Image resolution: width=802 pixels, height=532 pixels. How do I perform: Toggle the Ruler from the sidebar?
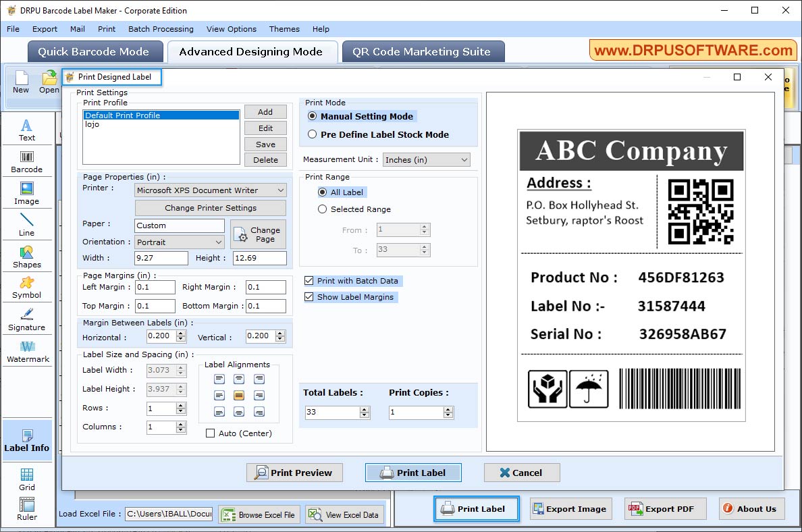point(27,510)
